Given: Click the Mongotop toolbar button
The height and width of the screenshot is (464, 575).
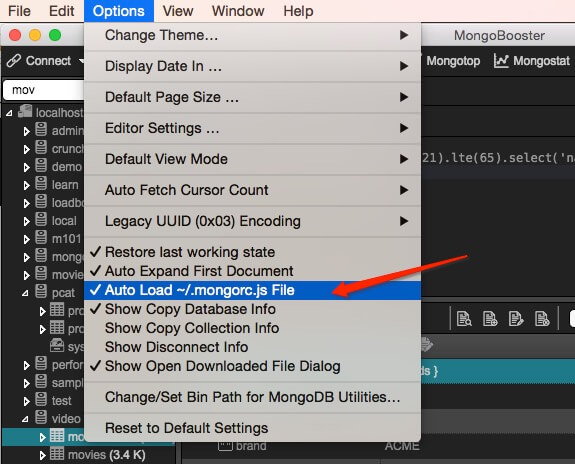Looking at the screenshot, I should (453, 61).
